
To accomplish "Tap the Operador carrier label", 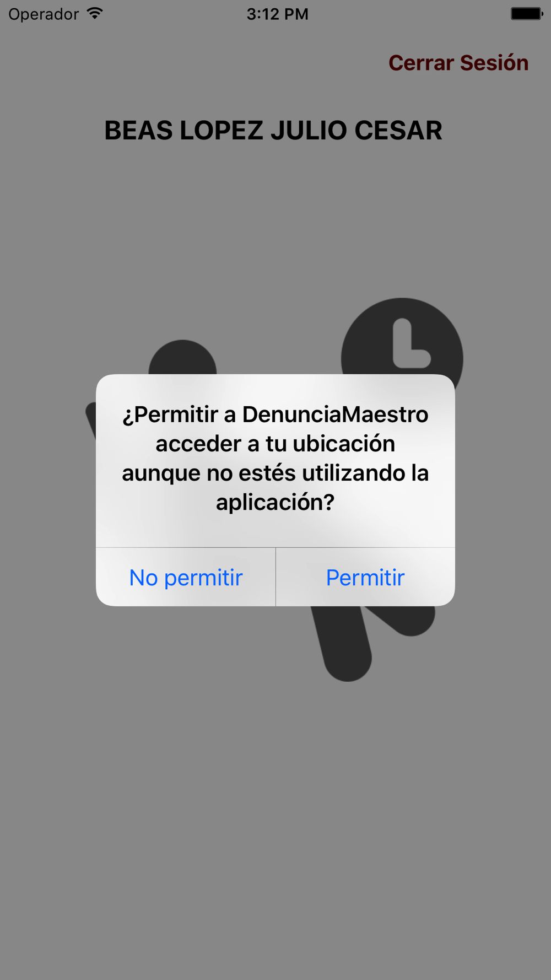I will (44, 14).
